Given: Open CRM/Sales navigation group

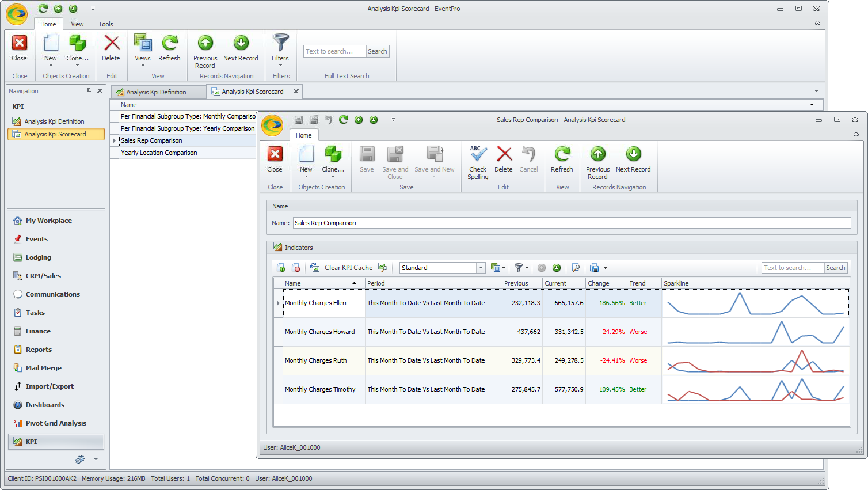Looking at the screenshot, I should 56,276.
